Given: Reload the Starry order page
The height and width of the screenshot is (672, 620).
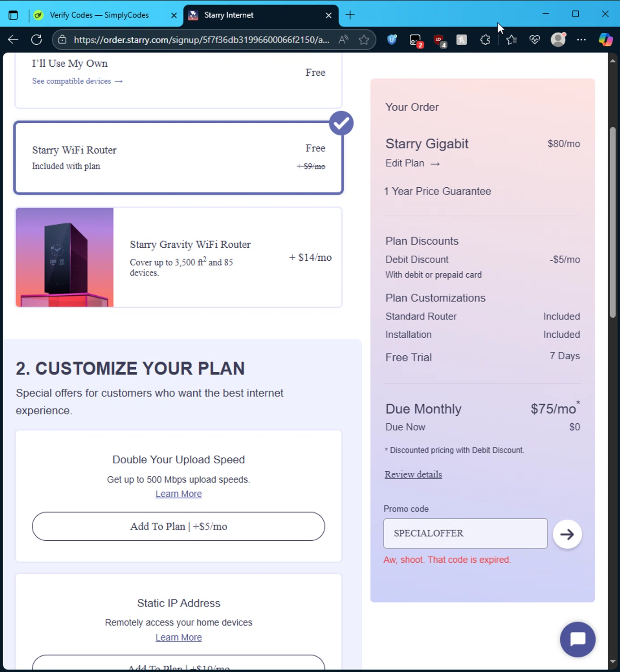Looking at the screenshot, I should click(x=37, y=40).
